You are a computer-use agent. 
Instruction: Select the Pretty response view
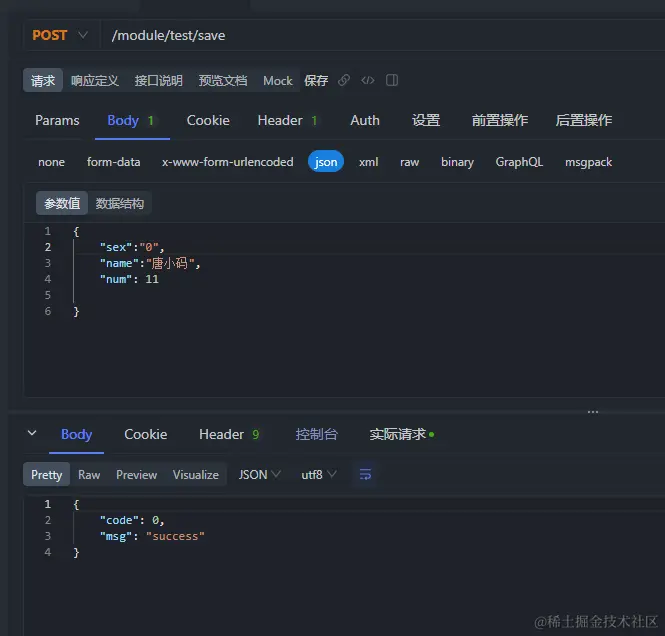(x=47, y=474)
